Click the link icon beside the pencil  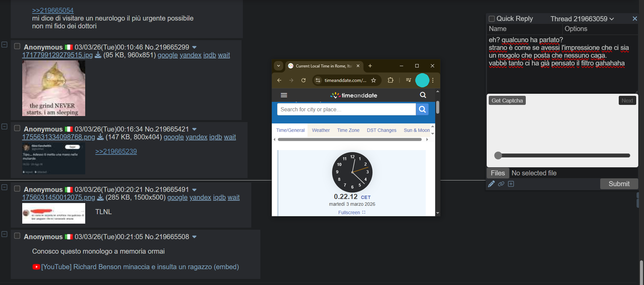pos(501,184)
